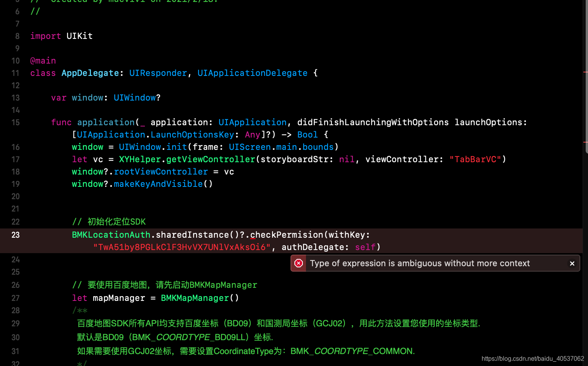Click 'BMK_COORDTYPE_COMMON' in comment
Viewport: 588px width, 366px height.
353,351
